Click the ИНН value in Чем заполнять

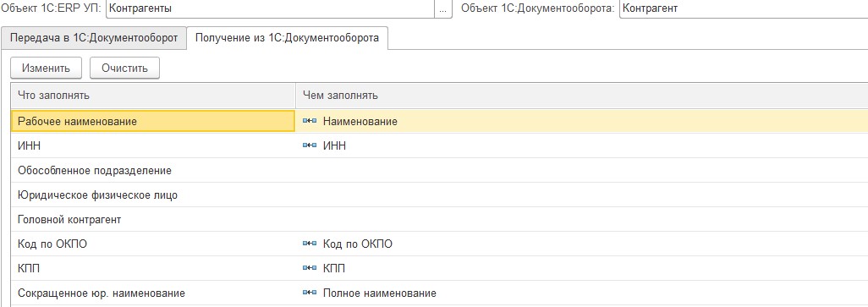(334, 146)
